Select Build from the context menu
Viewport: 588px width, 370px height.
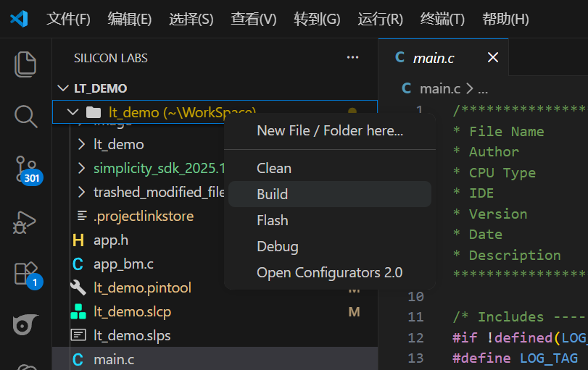point(273,194)
